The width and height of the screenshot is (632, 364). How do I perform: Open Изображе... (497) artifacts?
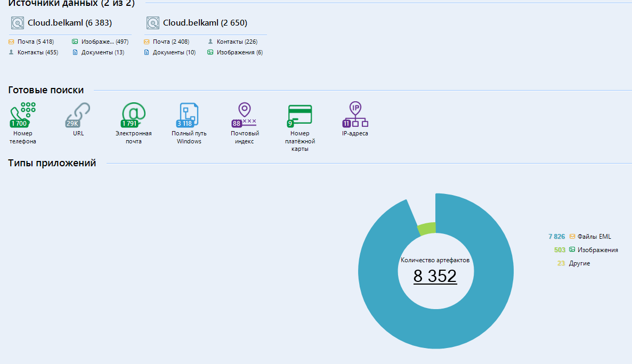point(105,42)
